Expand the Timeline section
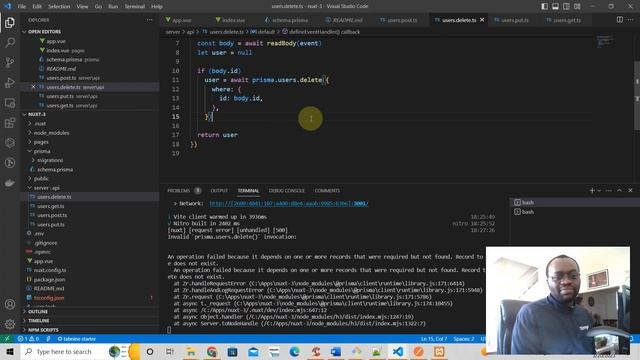The image size is (640, 360). coord(38,321)
